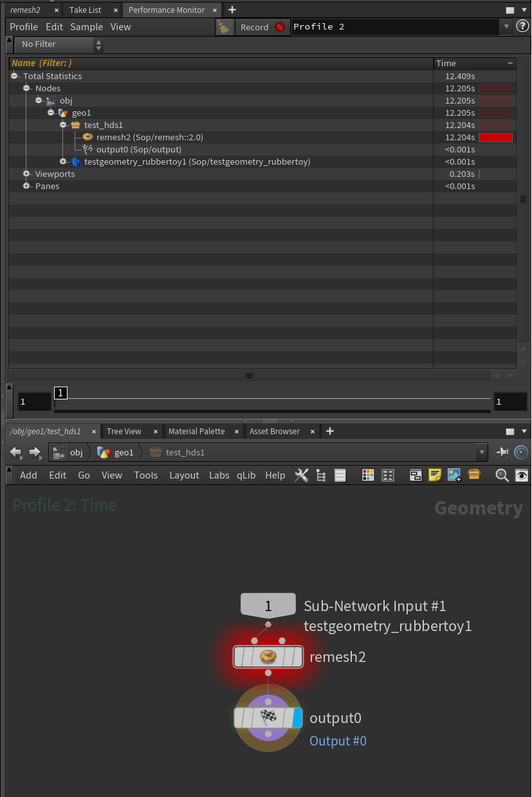
Task: Select the remesh2 row in statistics tree
Action: (x=221, y=137)
